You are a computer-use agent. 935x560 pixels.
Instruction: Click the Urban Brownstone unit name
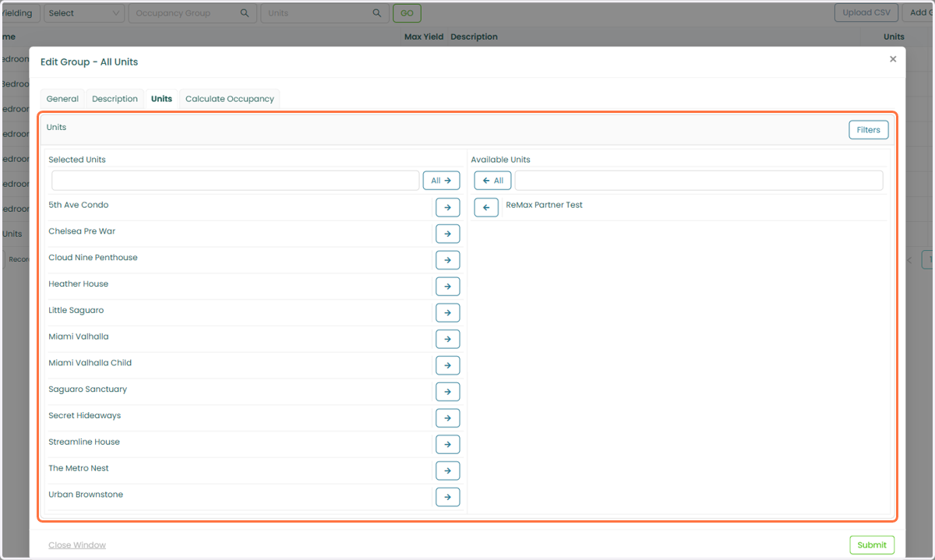[x=86, y=495]
